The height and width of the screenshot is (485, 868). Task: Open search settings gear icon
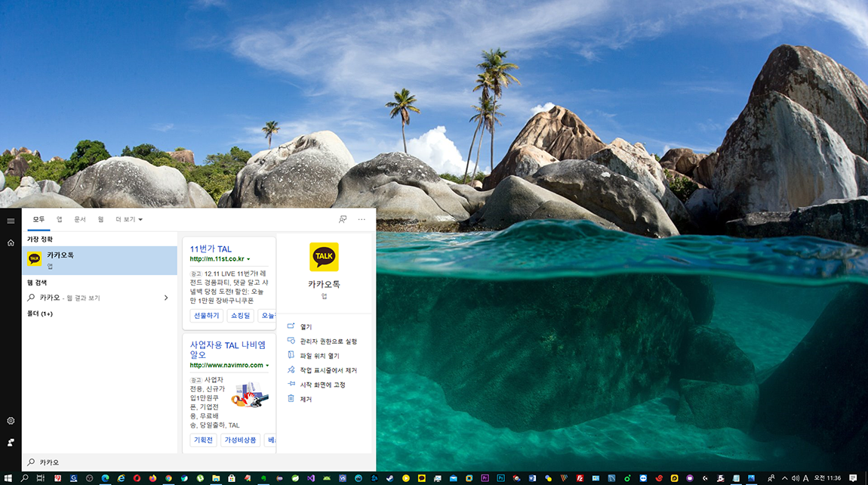(x=11, y=421)
